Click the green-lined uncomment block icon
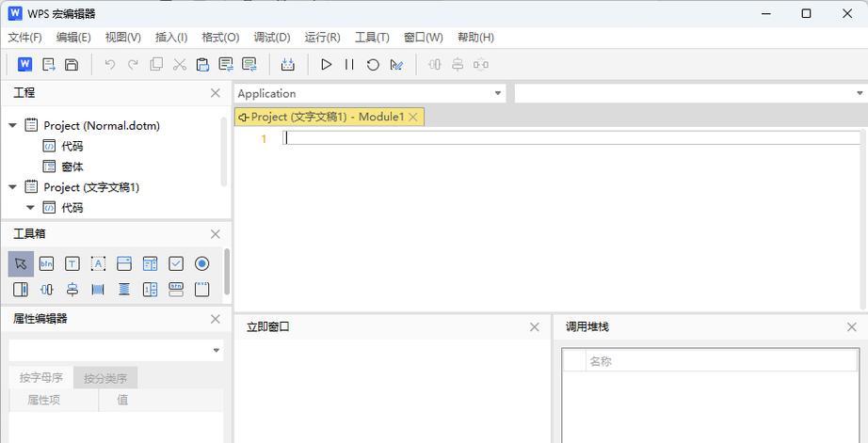 [x=249, y=65]
